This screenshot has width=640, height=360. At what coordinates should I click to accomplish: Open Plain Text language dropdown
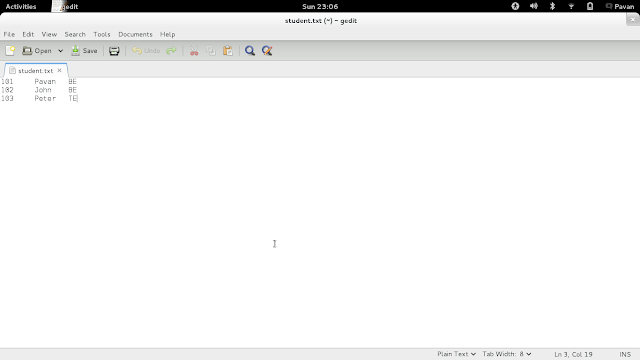(456, 354)
